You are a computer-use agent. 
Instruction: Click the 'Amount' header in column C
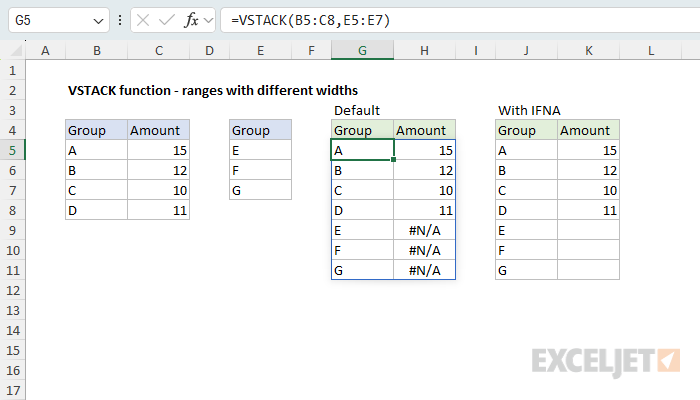(158, 130)
